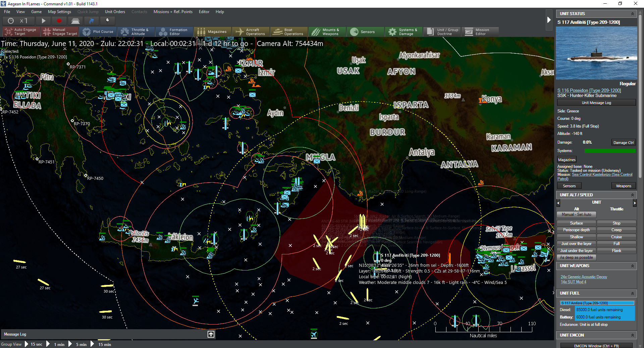Expand the UNIT EMCON section
This screenshot has width=644, height=348.
pyautogui.click(x=633, y=335)
